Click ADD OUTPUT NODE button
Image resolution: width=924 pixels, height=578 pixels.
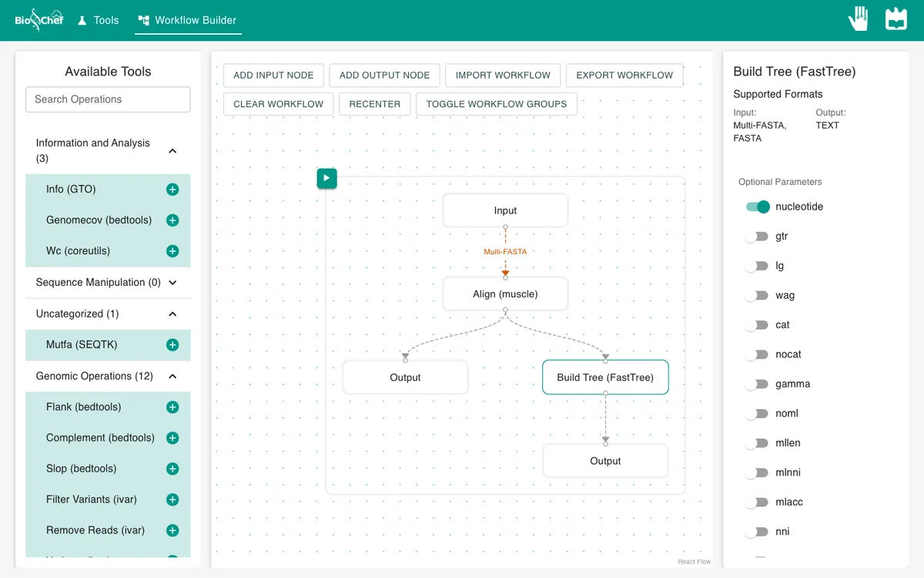click(x=384, y=76)
